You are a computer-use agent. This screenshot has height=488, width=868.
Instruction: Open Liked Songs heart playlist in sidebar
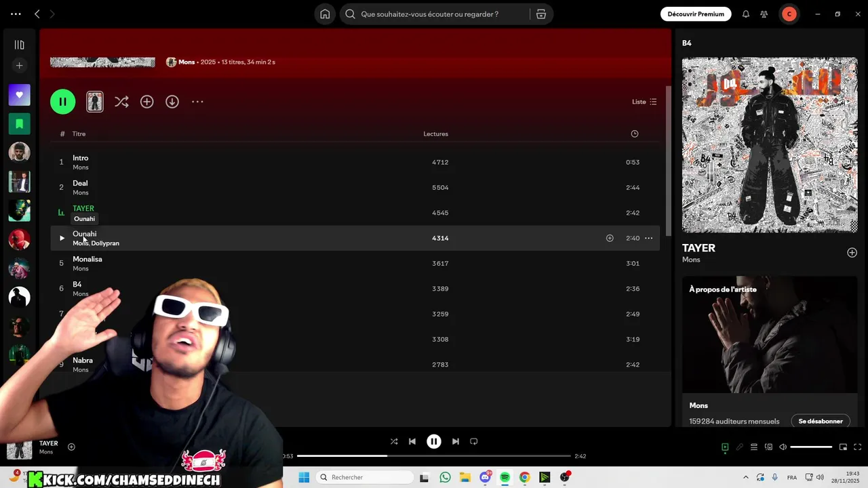[19, 95]
